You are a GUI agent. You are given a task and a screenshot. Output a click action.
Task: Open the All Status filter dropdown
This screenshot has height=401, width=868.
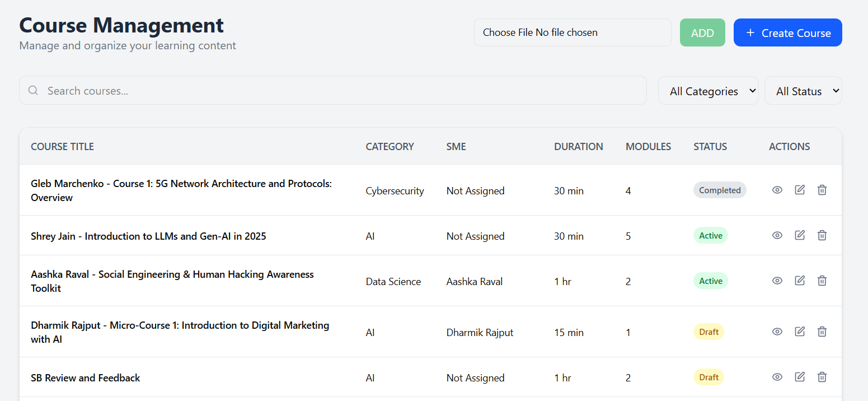(x=803, y=90)
